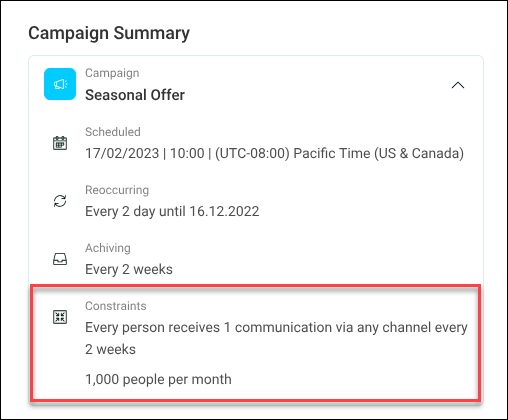Click the Campaign Summary heading
Viewport: 508px width, 420px height.
[x=109, y=33]
